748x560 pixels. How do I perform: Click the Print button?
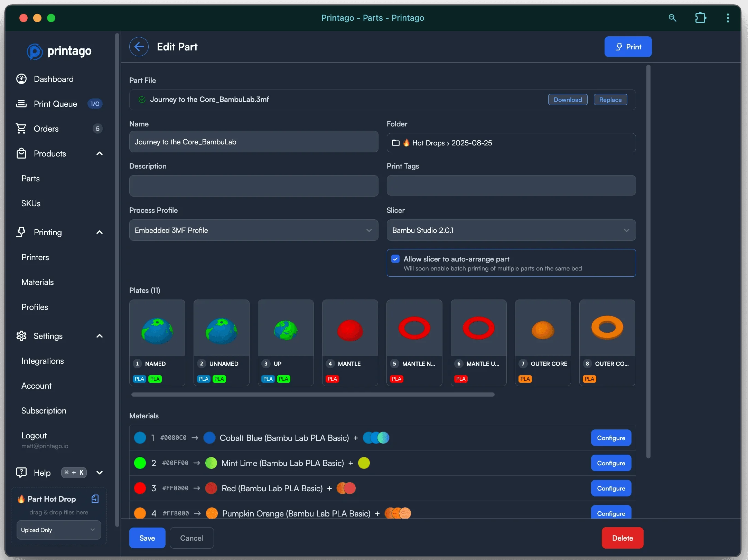628,46
